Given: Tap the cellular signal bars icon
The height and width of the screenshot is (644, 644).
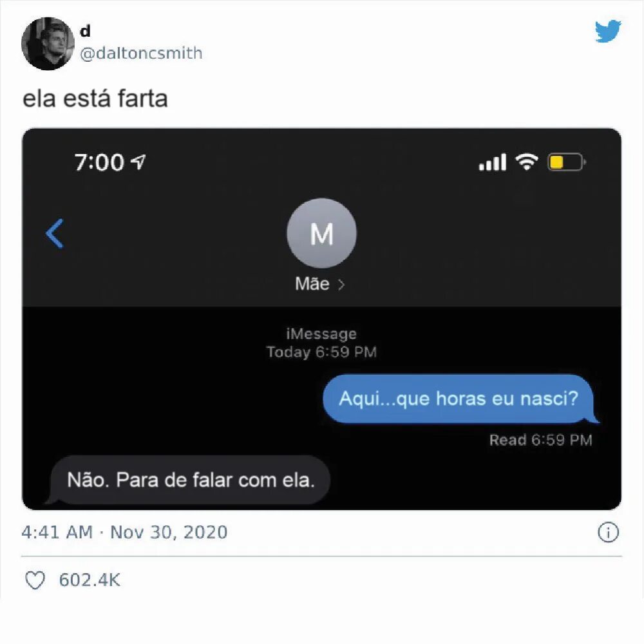Looking at the screenshot, I should coord(493,162).
